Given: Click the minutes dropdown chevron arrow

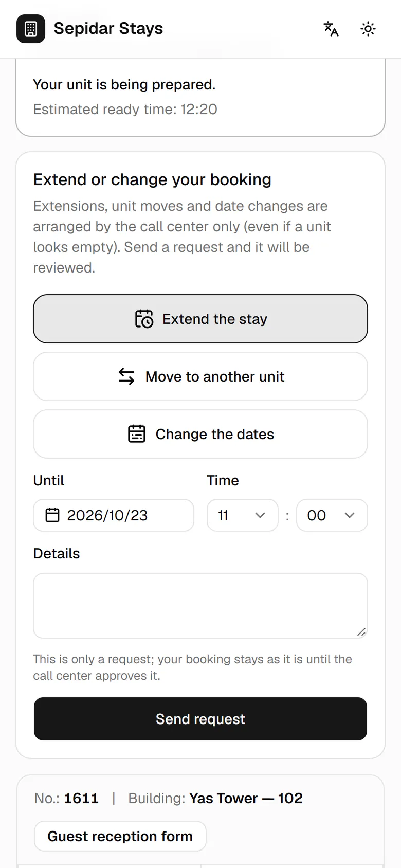Looking at the screenshot, I should click(350, 515).
